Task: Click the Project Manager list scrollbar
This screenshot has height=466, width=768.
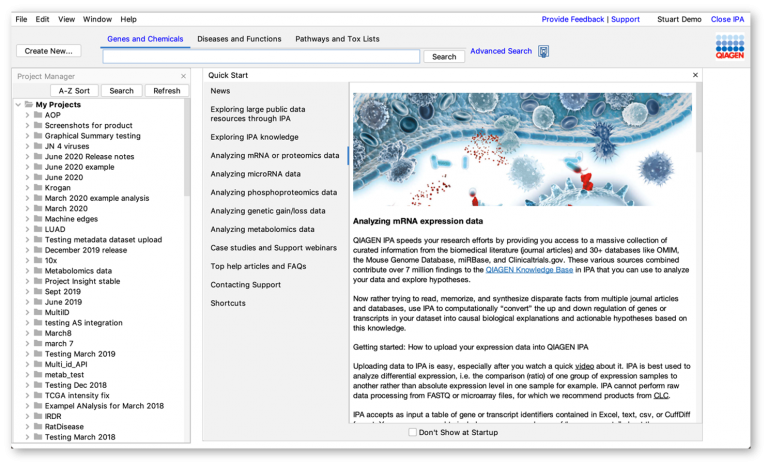Action: [x=187, y=147]
